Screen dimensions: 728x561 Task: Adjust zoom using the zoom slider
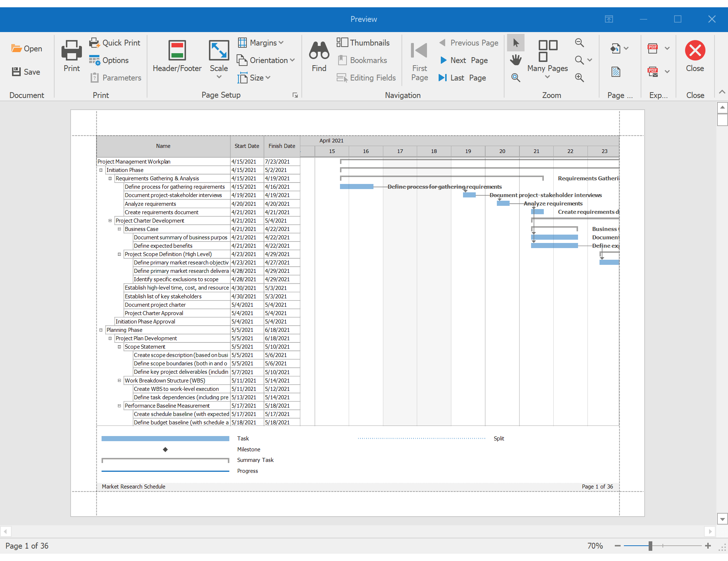(x=650, y=545)
